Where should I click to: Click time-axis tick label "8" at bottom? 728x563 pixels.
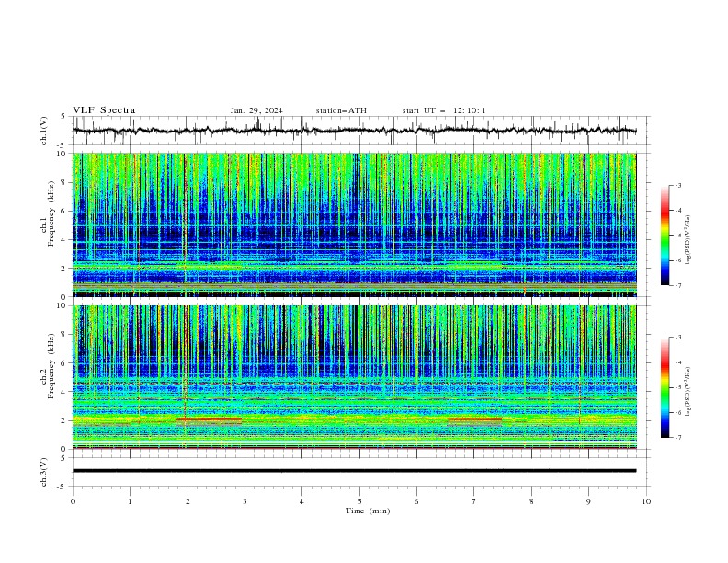tap(531, 501)
